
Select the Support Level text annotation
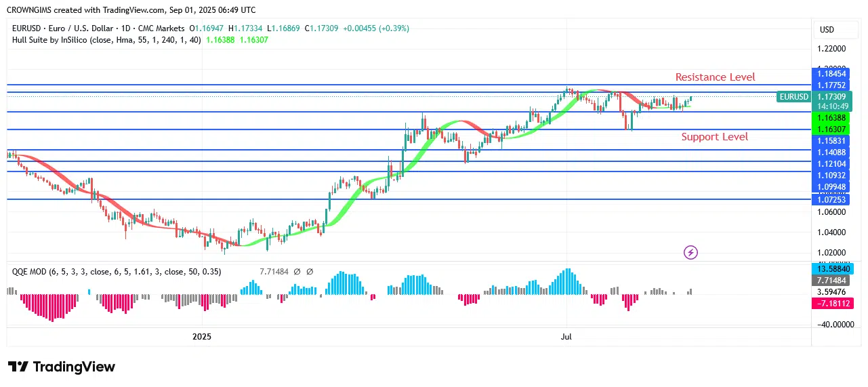[715, 137]
